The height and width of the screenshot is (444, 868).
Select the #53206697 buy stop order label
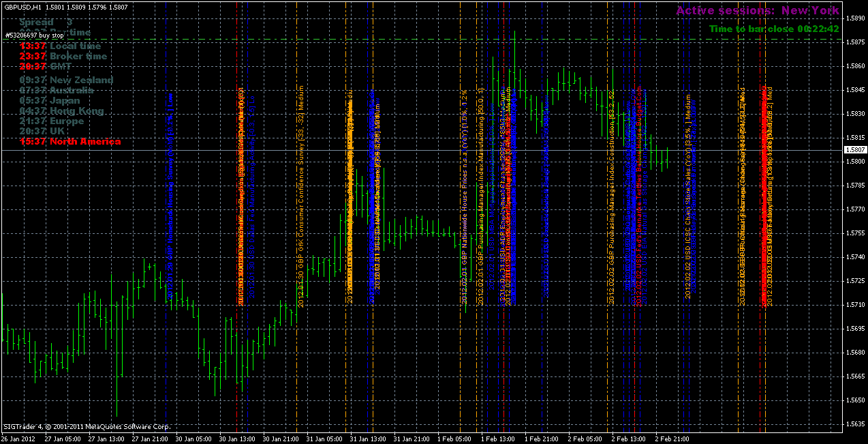35,35
